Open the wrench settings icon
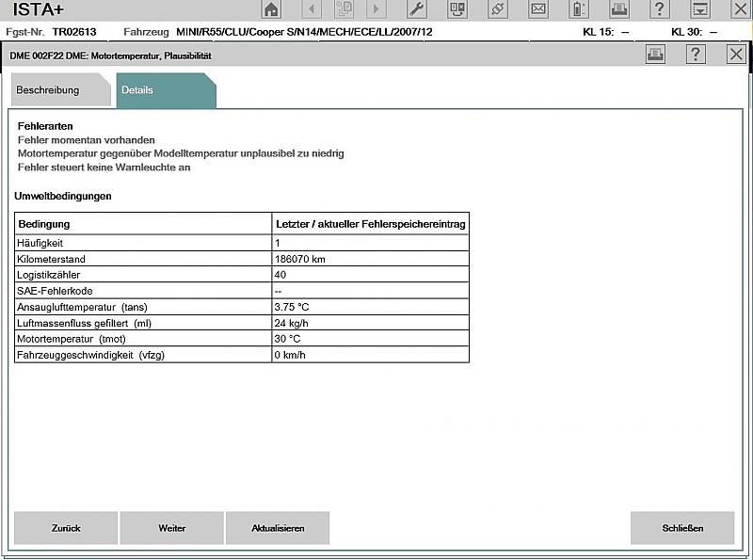Screen dimensions: 753x560 (417, 10)
